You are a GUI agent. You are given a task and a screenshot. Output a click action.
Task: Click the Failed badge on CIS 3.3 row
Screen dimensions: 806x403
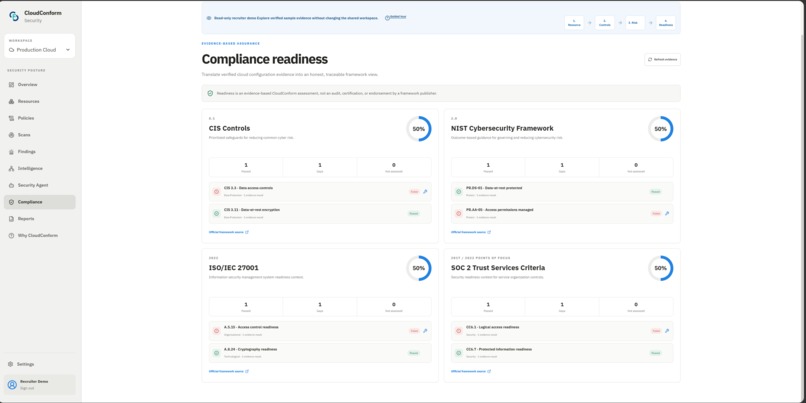coord(414,191)
